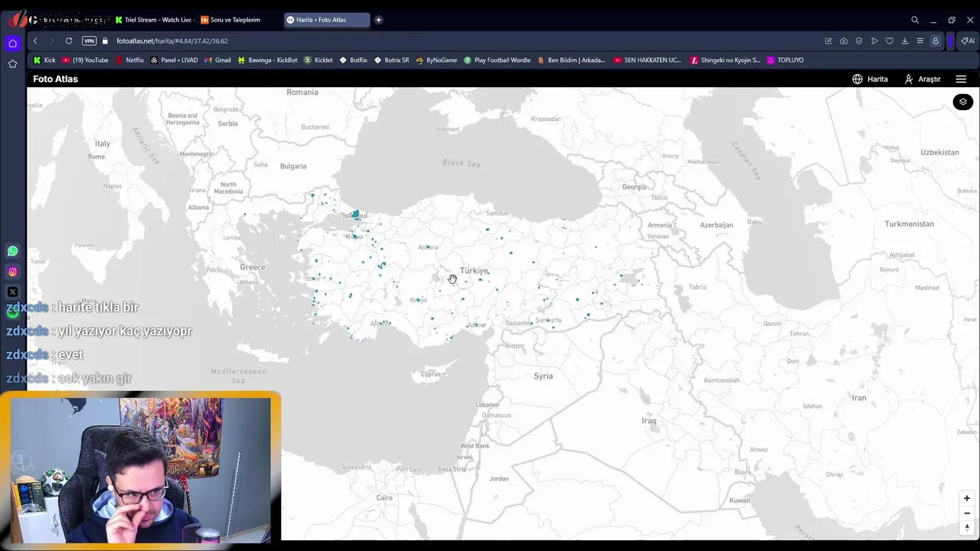
Task: Open the Araştır page
Action: [x=922, y=79]
